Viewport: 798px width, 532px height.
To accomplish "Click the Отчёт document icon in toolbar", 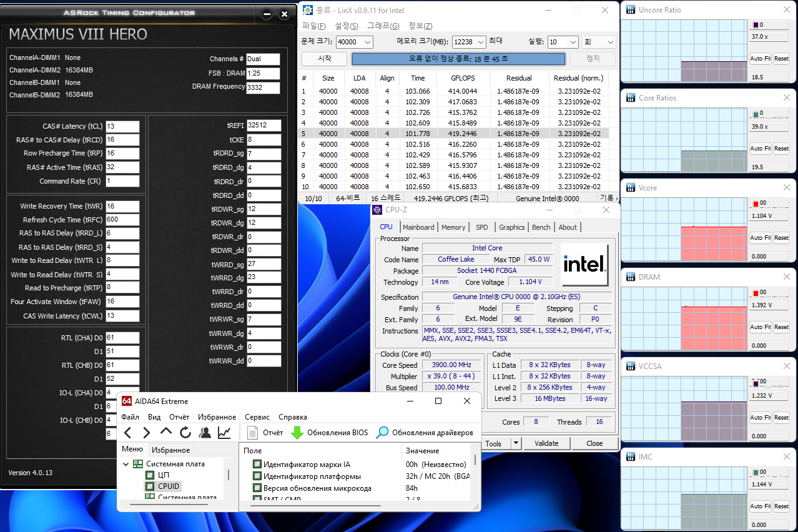I will click(x=253, y=433).
